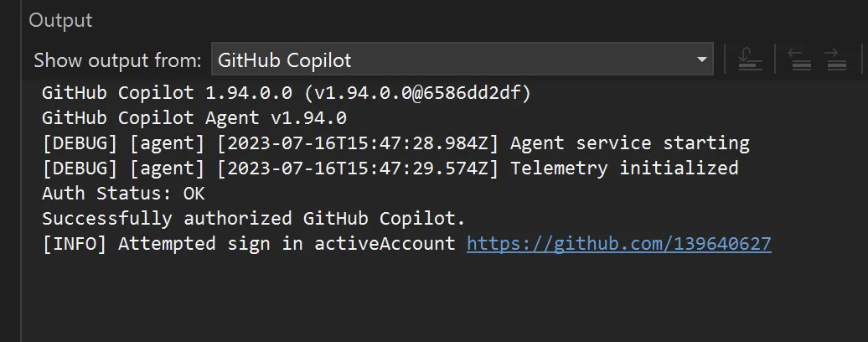This screenshot has width=868, height=342.
Task: Click the Output panel title
Action: tap(60, 20)
